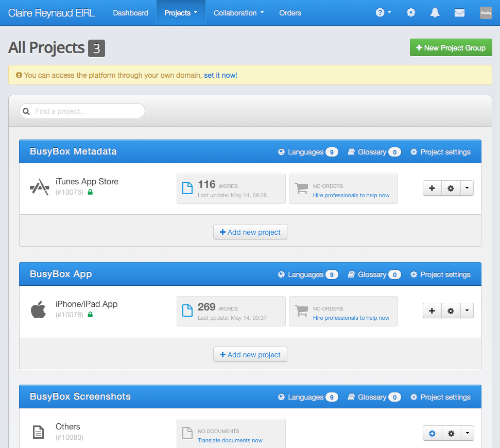The image size is (500, 448).
Task: Open Languages for BusyBox Metadata
Action: point(308,152)
